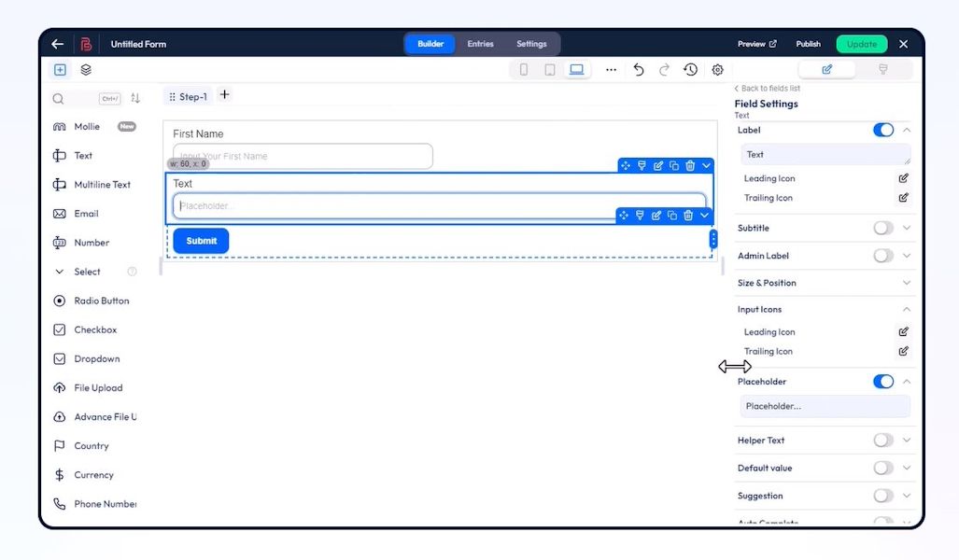Edit the Label's Leading Icon
Viewport: 959px width, 560px height.
click(903, 178)
